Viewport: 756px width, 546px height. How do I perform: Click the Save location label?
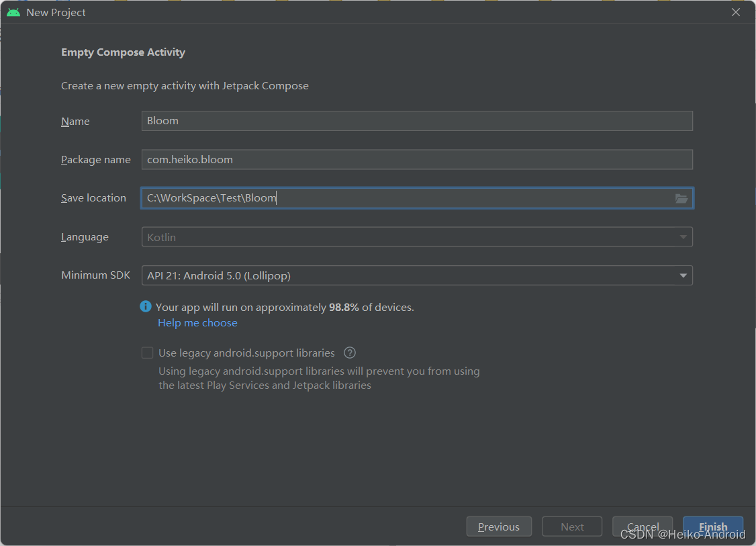93,197
